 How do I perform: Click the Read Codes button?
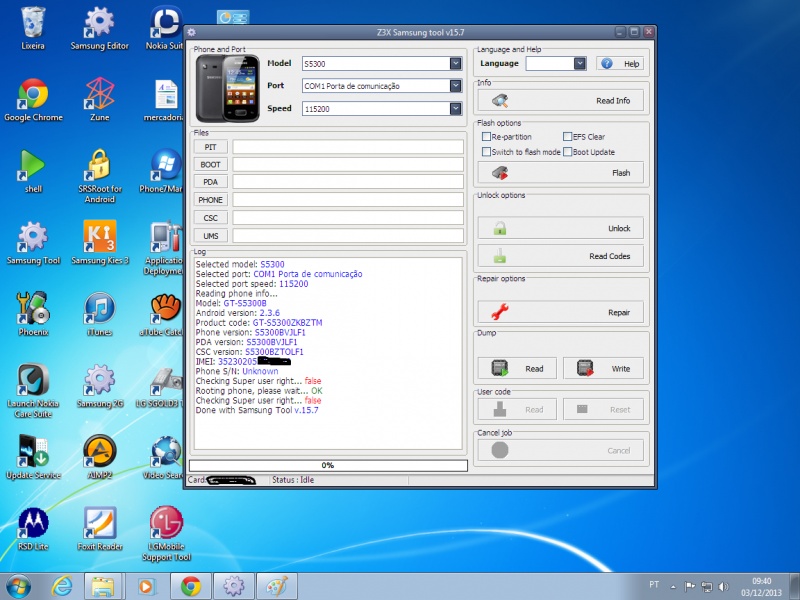tap(561, 256)
